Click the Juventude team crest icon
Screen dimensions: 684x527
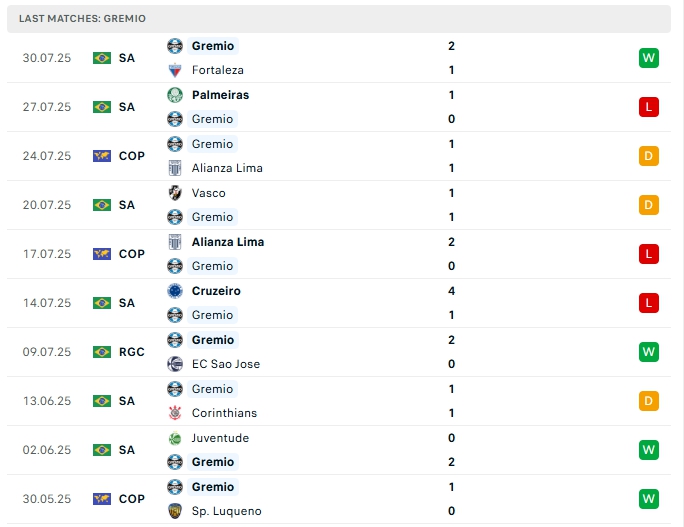(x=175, y=438)
